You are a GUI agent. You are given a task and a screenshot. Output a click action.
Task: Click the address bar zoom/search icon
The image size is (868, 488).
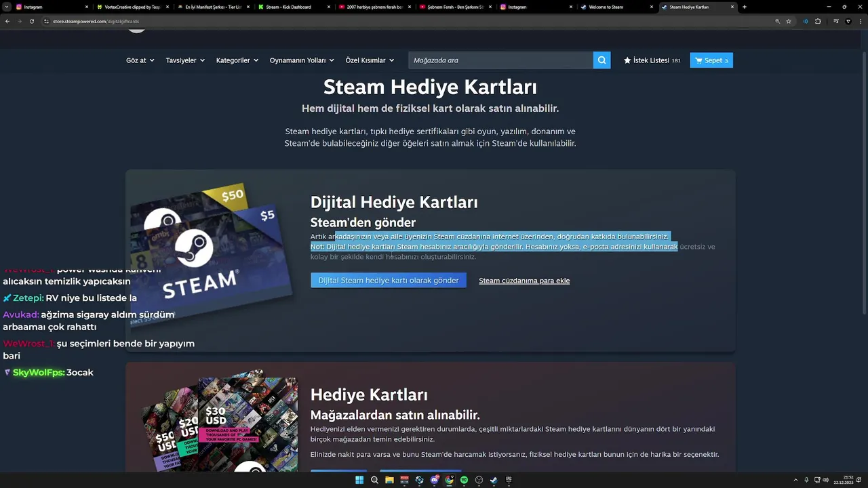(x=778, y=21)
